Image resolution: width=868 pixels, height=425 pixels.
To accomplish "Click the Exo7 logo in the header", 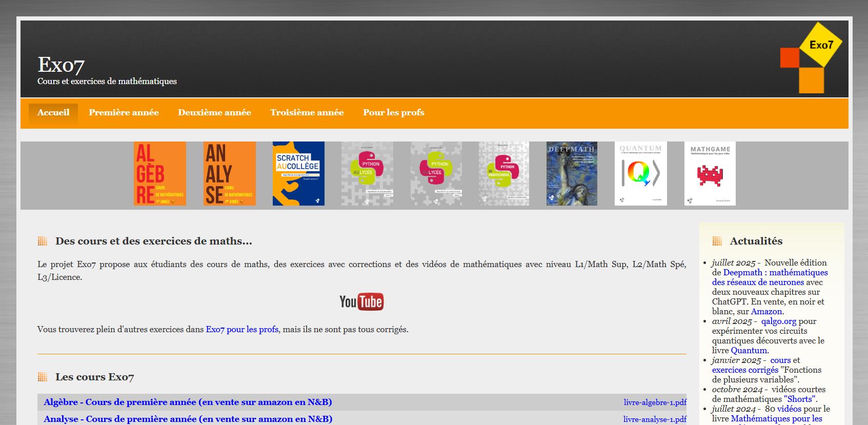I will (811, 57).
